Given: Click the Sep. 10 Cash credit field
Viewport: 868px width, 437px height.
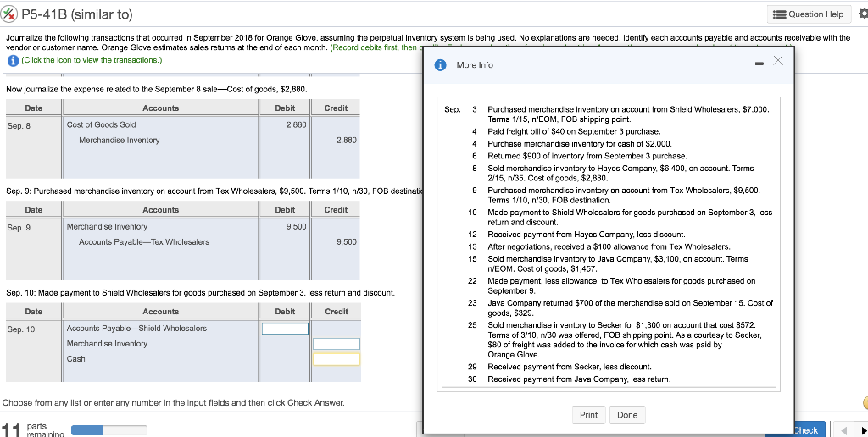Looking at the screenshot, I should pyautogui.click(x=336, y=359).
